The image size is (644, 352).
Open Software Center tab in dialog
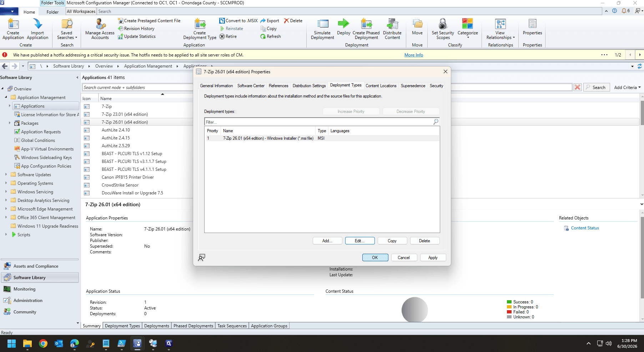251,86
